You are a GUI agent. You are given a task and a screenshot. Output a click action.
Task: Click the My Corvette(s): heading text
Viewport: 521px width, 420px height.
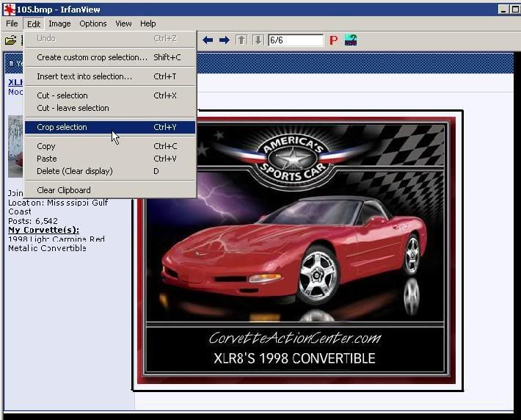[x=43, y=230]
